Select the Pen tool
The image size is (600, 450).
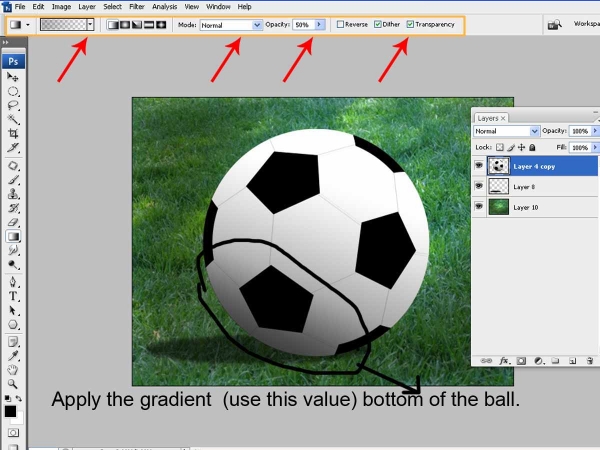(x=13, y=282)
